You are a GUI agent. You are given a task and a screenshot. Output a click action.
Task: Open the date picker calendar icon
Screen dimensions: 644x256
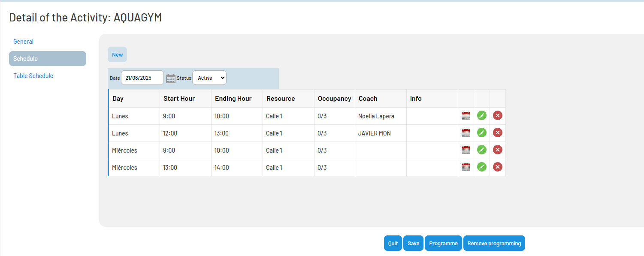pyautogui.click(x=171, y=78)
